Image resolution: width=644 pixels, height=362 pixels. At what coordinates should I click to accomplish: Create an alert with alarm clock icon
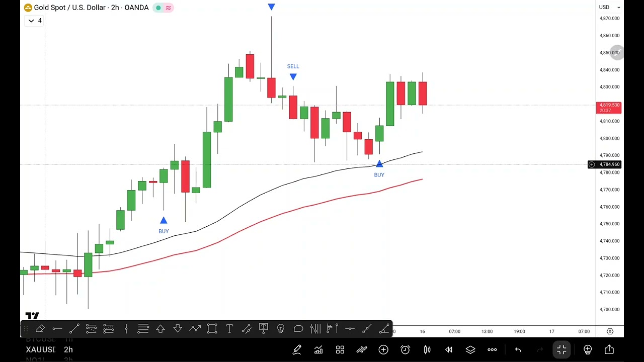(x=406, y=349)
